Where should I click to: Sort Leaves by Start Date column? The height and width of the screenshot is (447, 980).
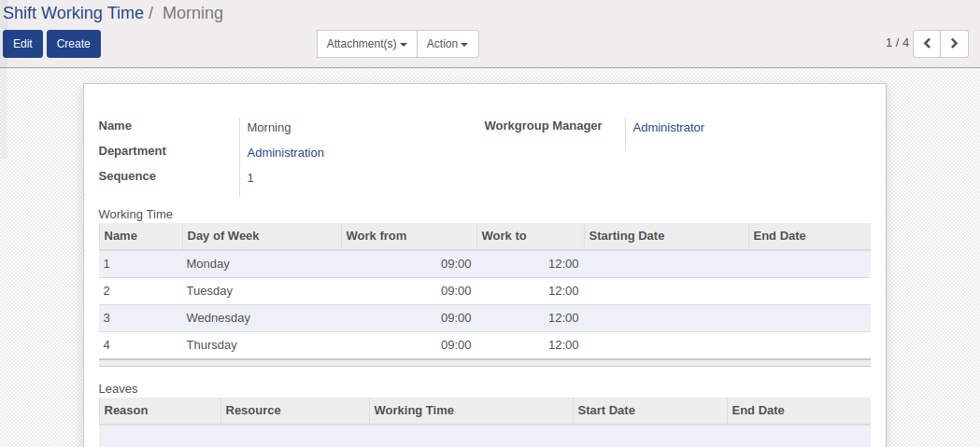[606, 411]
